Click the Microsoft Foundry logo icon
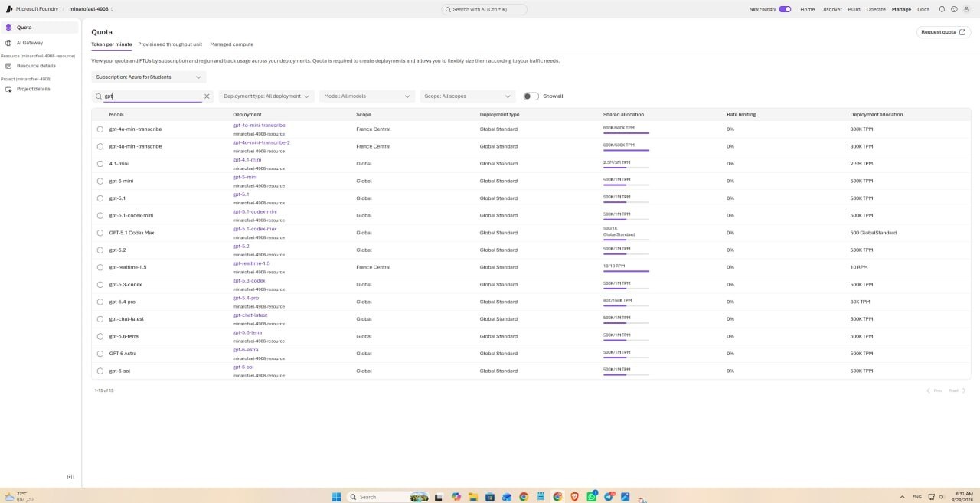This screenshot has height=503, width=980. pos(8,9)
